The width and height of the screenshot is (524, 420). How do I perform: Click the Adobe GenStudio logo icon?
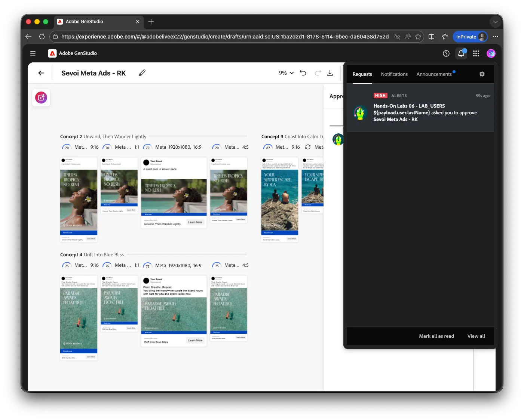(52, 53)
